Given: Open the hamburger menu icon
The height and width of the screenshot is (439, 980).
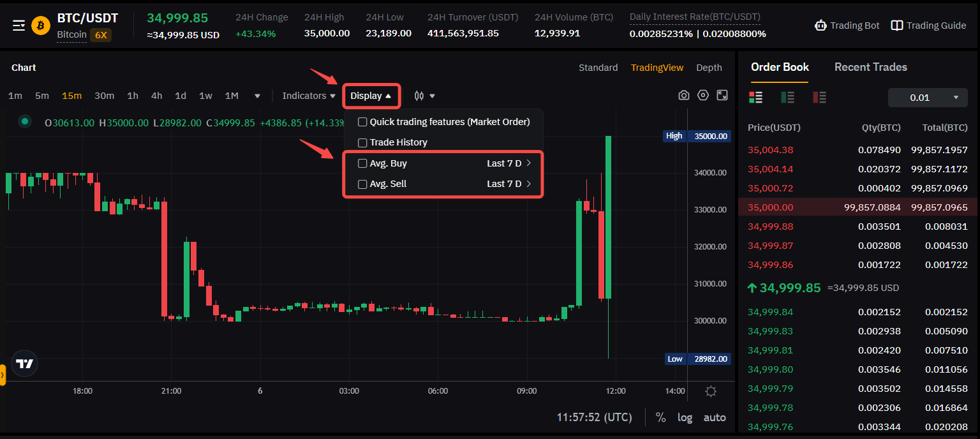Looking at the screenshot, I should click(x=19, y=26).
